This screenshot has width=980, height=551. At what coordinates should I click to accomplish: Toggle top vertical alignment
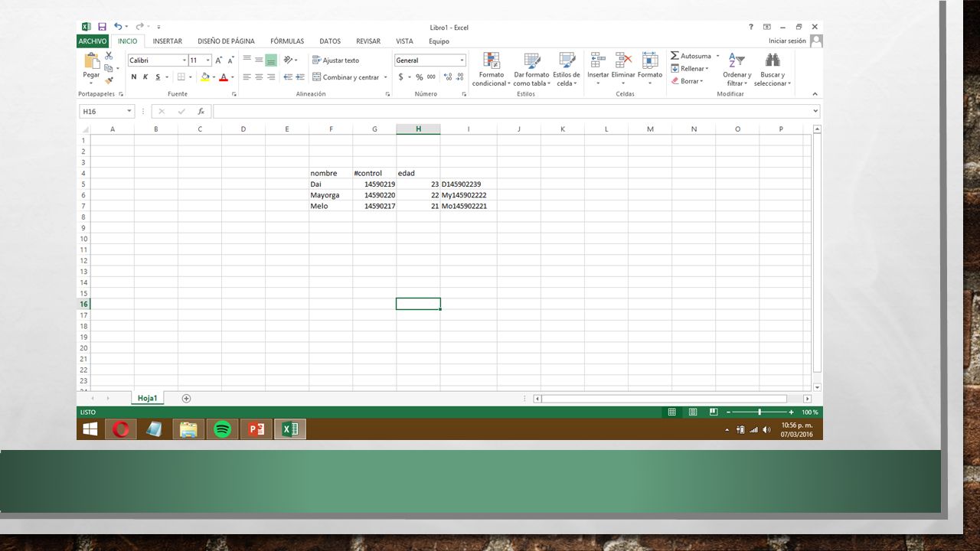(x=247, y=60)
